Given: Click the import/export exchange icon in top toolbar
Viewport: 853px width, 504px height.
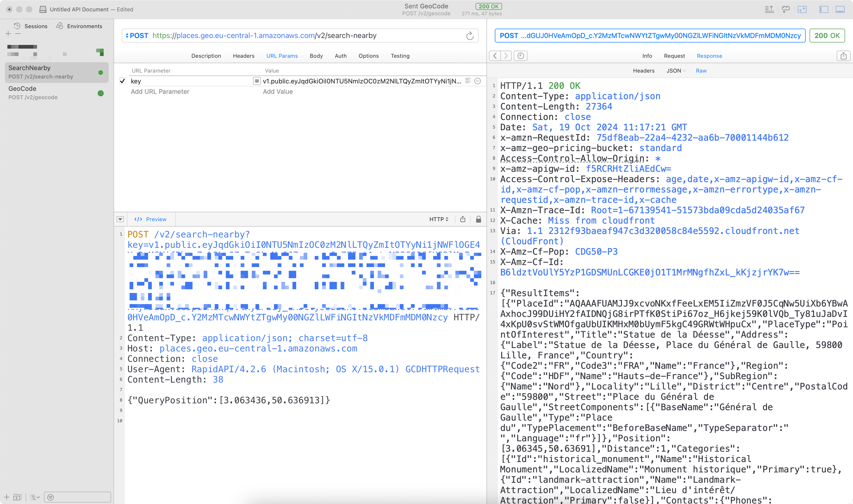Looking at the screenshot, I should pos(802,10).
